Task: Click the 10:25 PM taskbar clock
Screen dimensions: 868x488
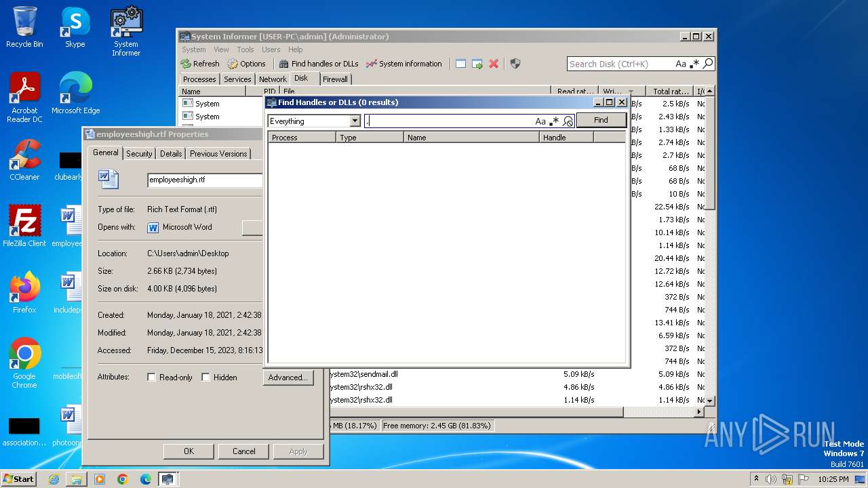Action: tap(833, 479)
